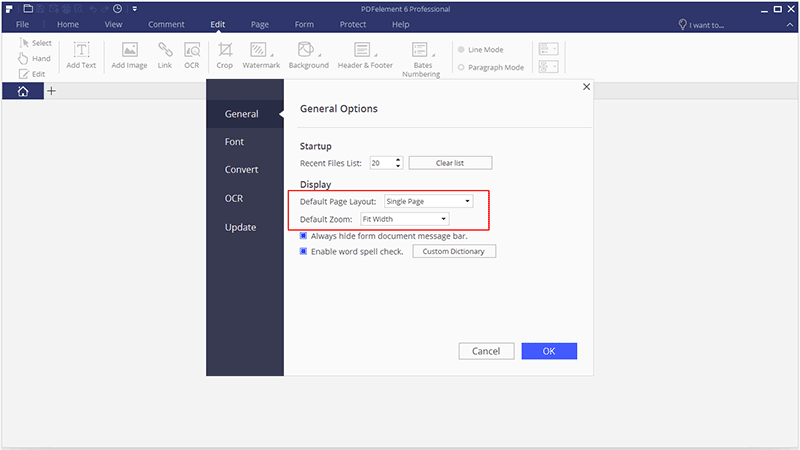Open the quick access customize arrow

click(x=135, y=9)
